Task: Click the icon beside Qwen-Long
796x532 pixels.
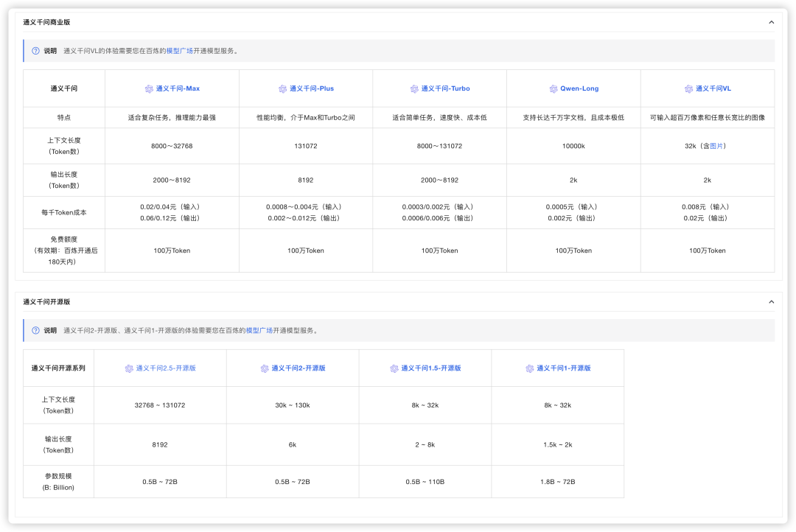Action: pos(554,89)
